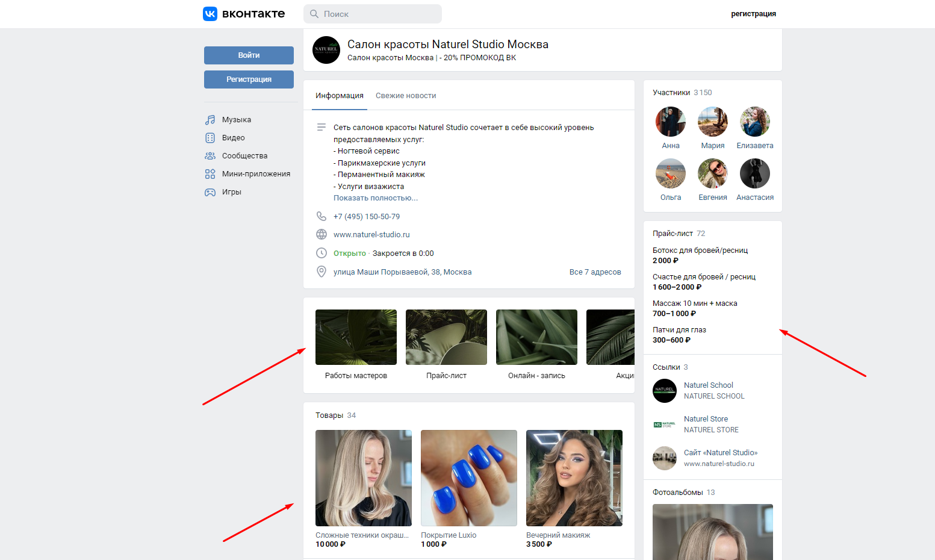935x560 pixels.
Task: Click the Naturel Studio group avatar
Action: pos(326,49)
